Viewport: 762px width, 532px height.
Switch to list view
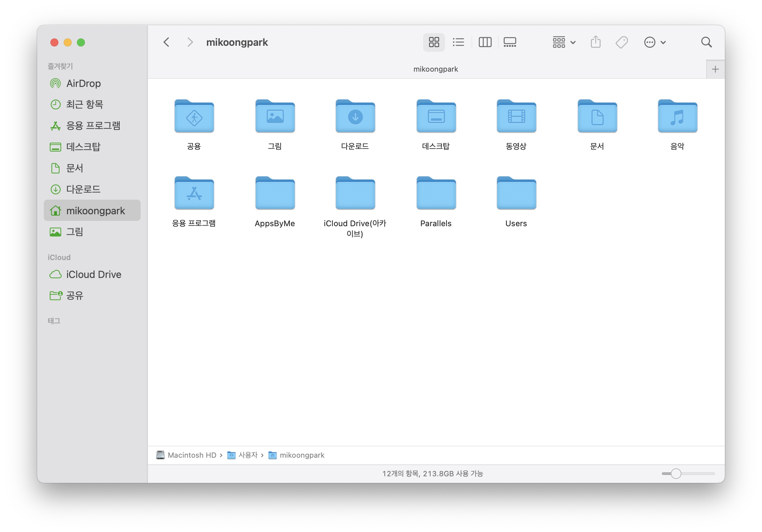[458, 42]
